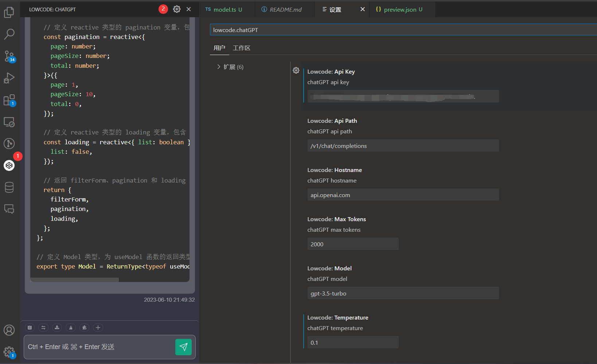Click the clipboard icon in chat toolbar
The height and width of the screenshot is (364, 597).
tap(30, 328)
